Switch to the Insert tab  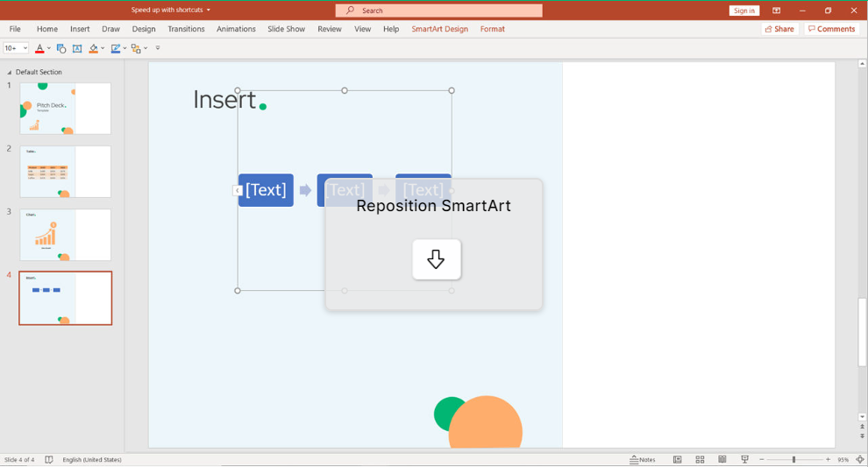click(x=80, y=29)
